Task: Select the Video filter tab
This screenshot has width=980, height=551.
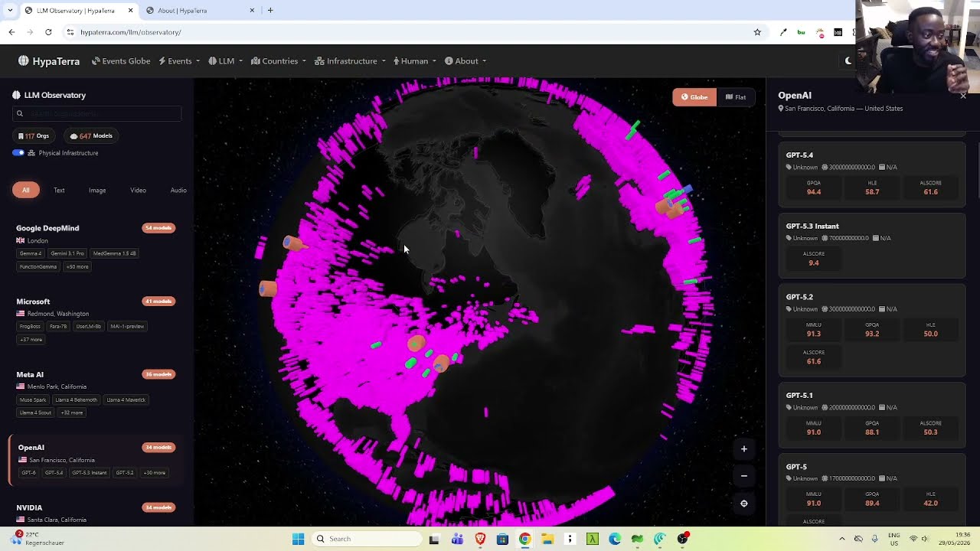Action: [138, 191]
